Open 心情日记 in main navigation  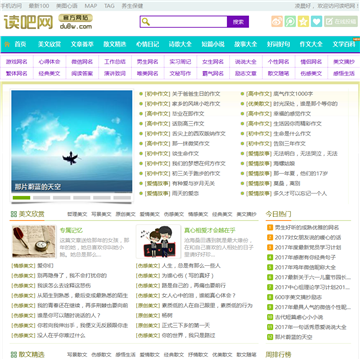(x=147, y=44)
